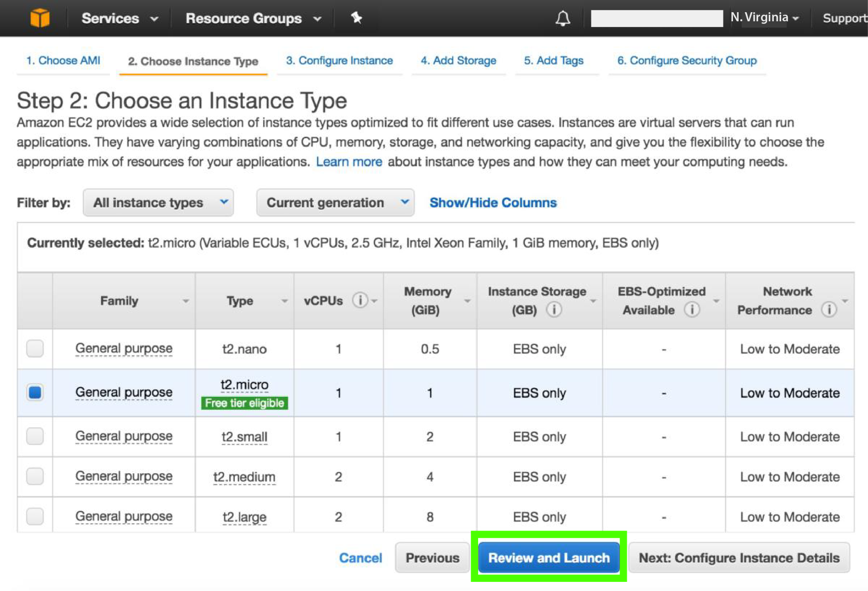The image size is (868, 591).
Task: Check the t2.nano row checkbox
Action: coord(35,349)
